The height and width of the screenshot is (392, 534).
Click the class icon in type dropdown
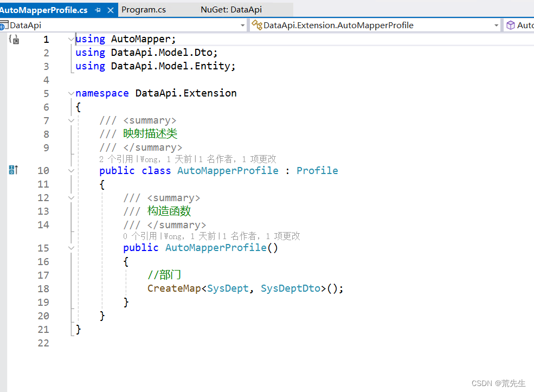click(x=257, y=25)
